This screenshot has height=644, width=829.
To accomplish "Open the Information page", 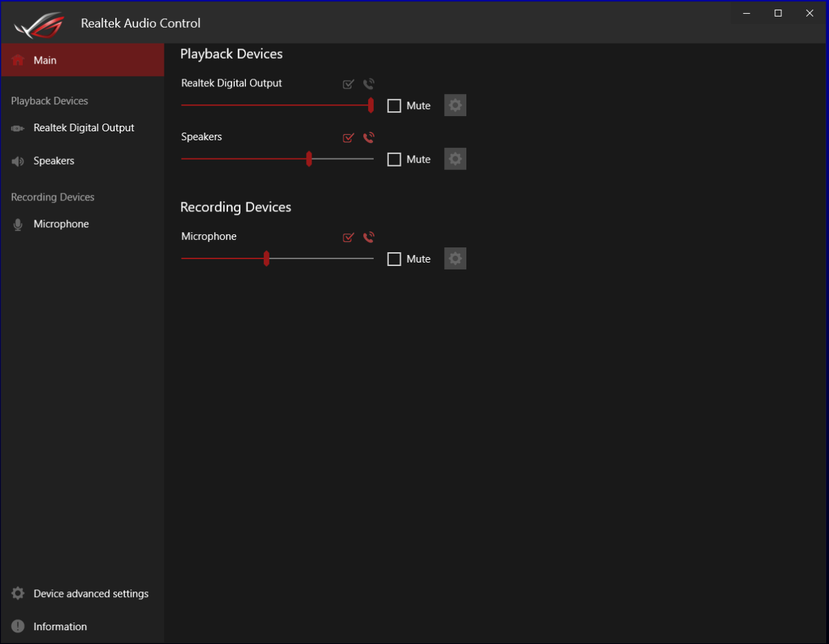I will pyautogui.click(x=60, y=627).
